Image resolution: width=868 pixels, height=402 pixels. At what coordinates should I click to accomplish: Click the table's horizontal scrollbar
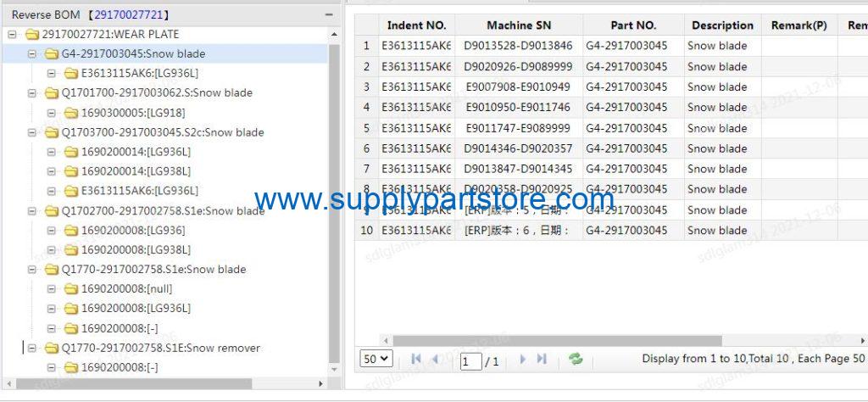pyautogui.click(x=551, y=340)
